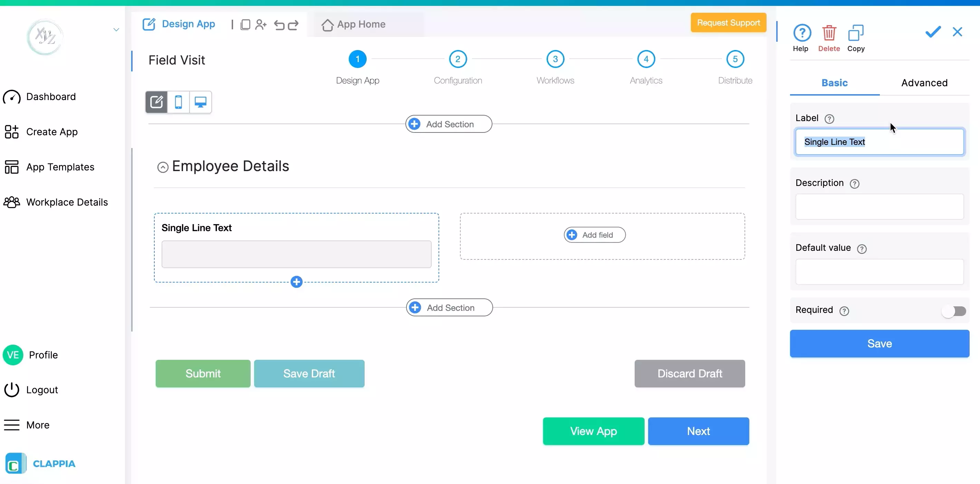Viewport: 980px width, 484px height.
Task: Open Label help tooltip question mark
Action: pos(830,119)
